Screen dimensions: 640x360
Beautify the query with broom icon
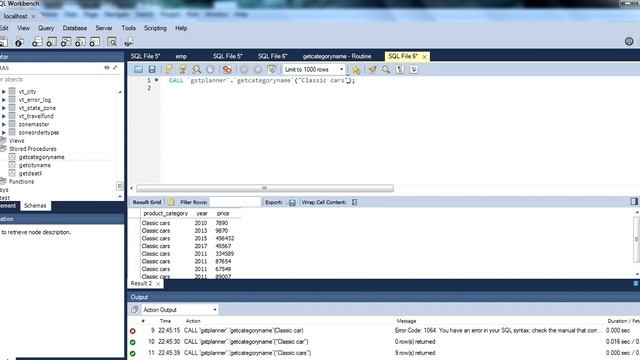point(372,69)
